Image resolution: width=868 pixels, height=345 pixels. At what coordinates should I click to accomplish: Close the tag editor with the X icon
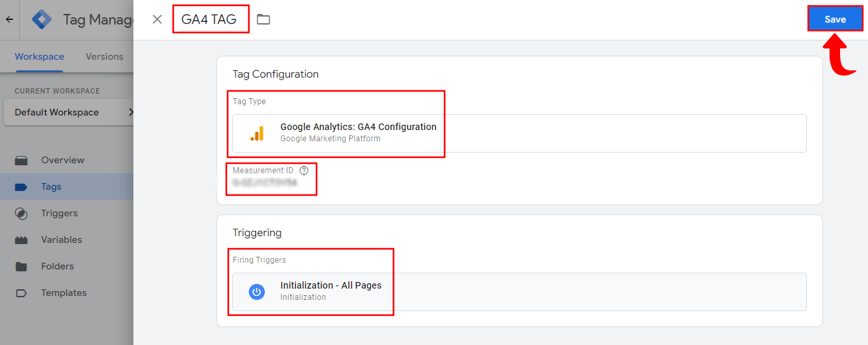[x=157, y=19]
